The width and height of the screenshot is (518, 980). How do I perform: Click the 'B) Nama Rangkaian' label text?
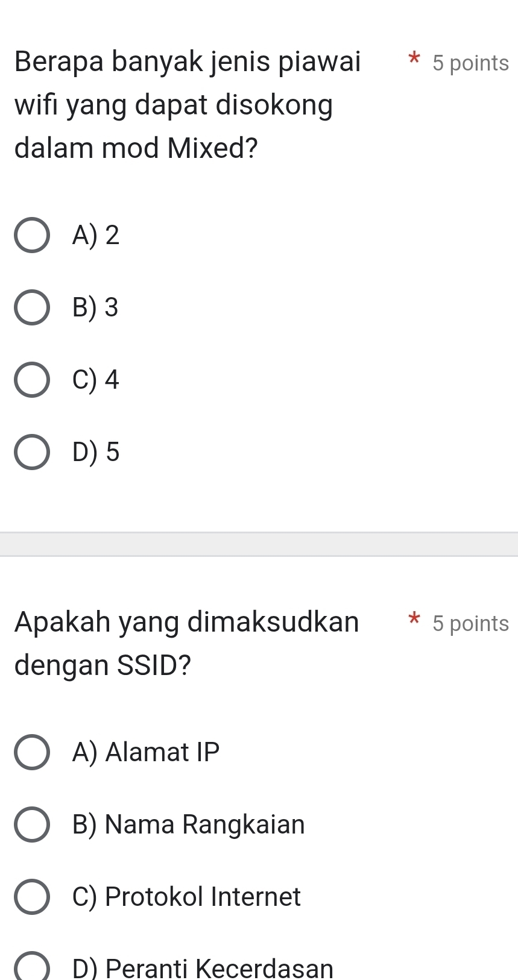click(x=188, y=825)
